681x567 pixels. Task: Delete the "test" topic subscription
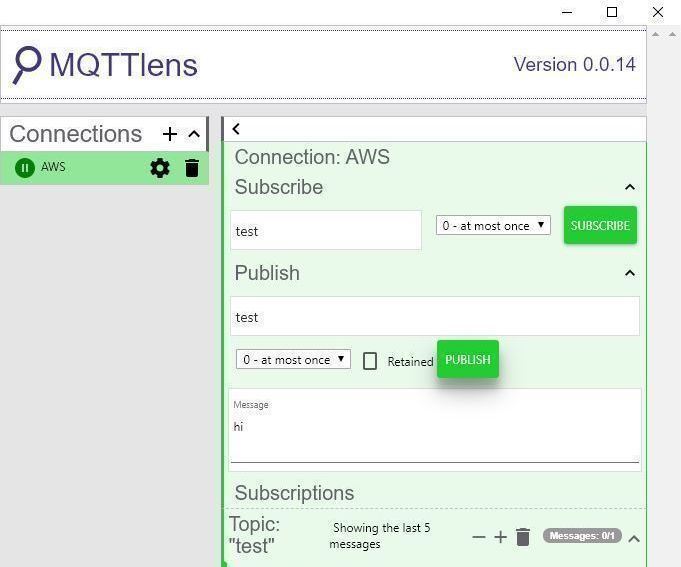click(x=523, y=537)
